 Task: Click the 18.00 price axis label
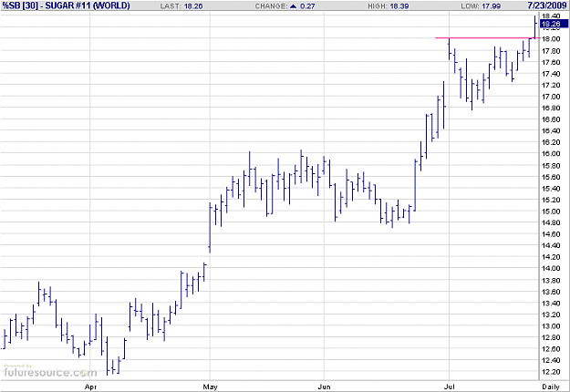pos(551,39)
